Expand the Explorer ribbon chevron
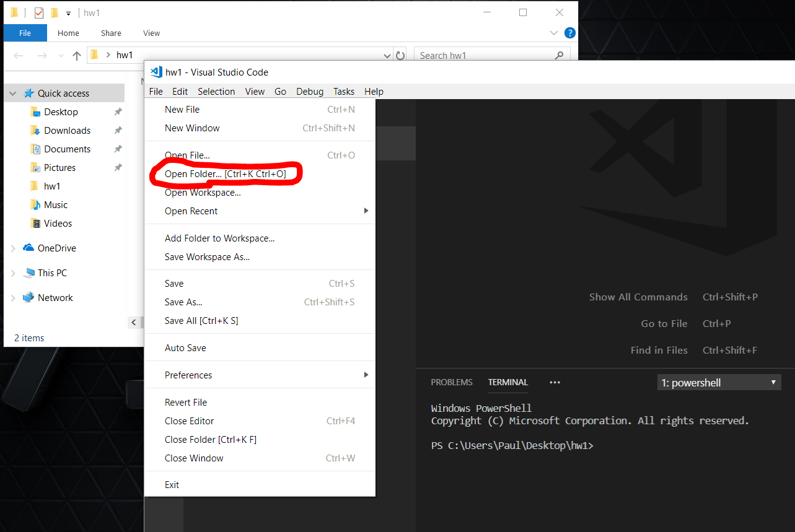This screenshot has width=795, height=532. [x=554, y=33]
